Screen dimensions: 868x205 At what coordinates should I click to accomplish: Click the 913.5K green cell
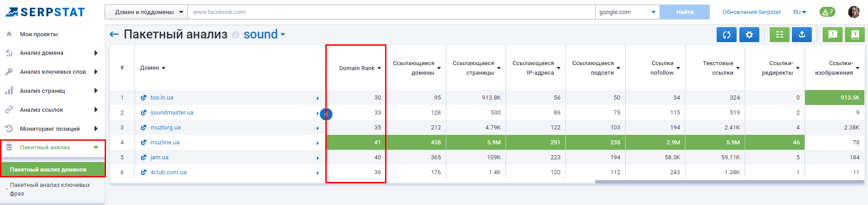point(834,97)
